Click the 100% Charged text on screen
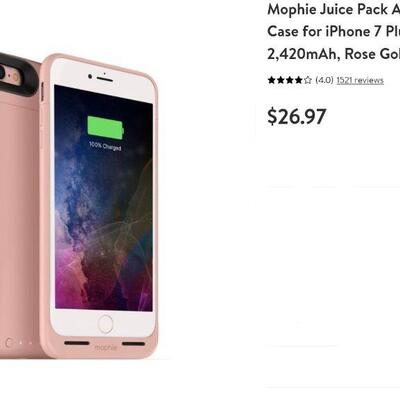400x400 pixels. tap(105, 146)
